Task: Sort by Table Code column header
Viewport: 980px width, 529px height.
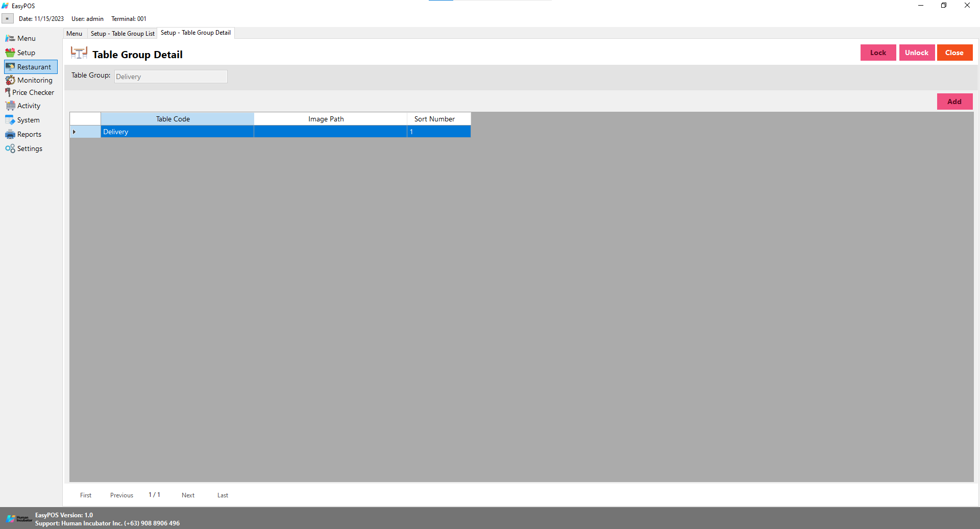Action: pyautogui.click(x=177, y=119)
